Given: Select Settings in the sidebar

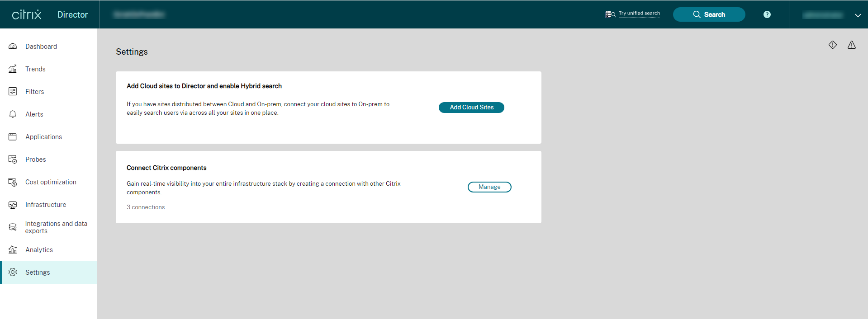Looking at the screenshot, I should pyautogui.click(x=38, y=272).
